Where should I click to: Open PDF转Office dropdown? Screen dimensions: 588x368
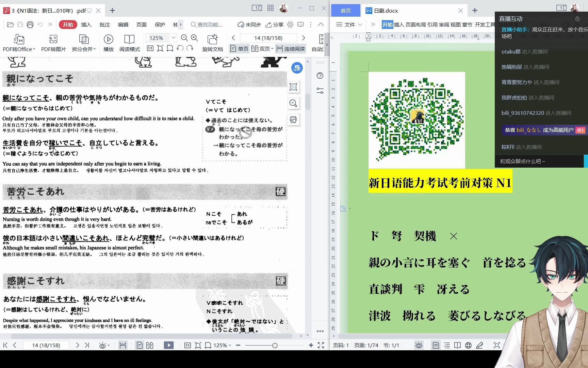tap(19, 43)
